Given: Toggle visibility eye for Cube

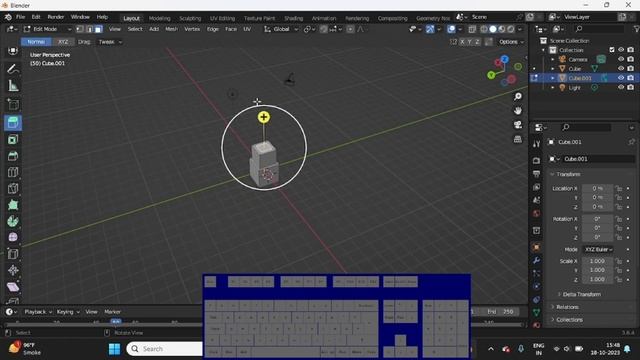Looking at the screenshot, I should pos(621,69).
